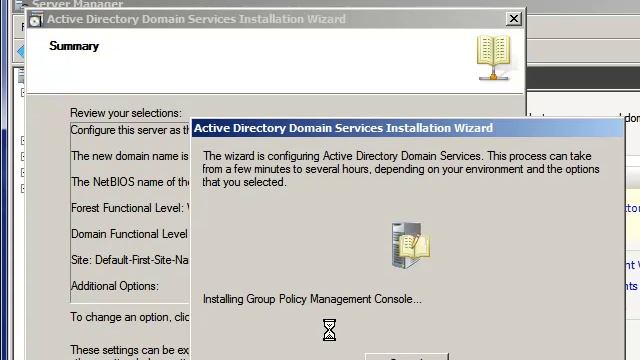This screenshot has width=640, height=360.
Task: Select the 'Configure this server as' line
Action: pos(130,130)
